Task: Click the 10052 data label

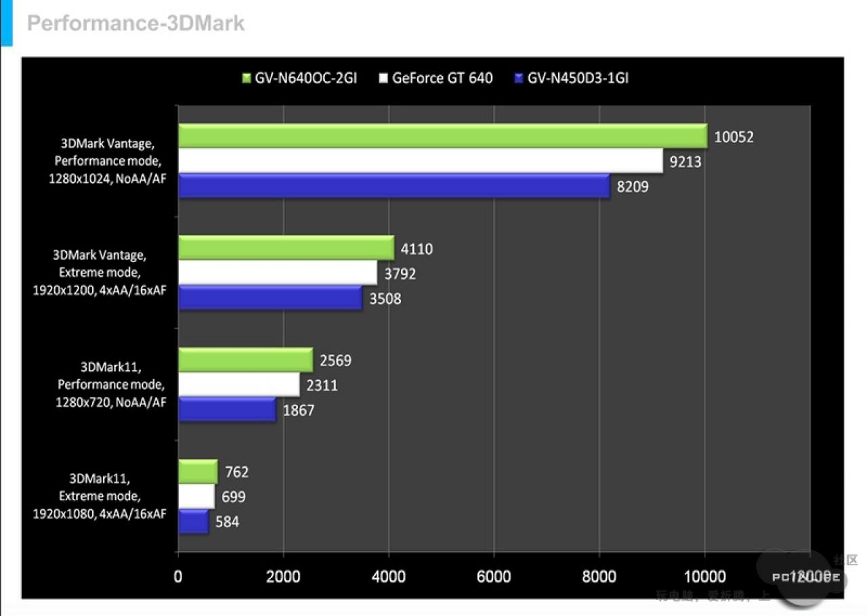Action: pos(734,137)
